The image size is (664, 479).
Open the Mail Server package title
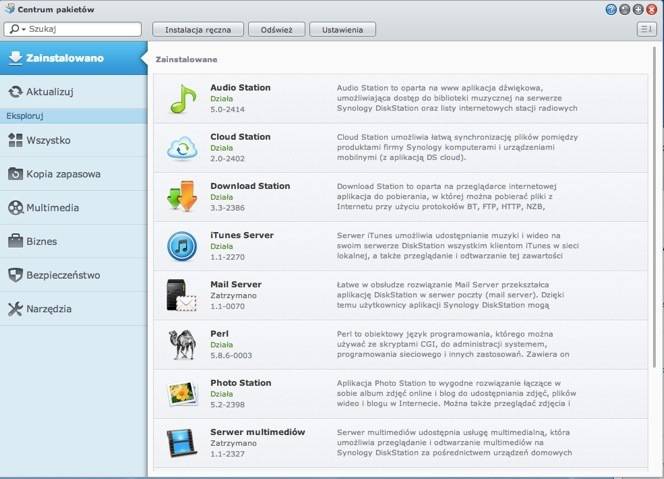tap(235, 284)
